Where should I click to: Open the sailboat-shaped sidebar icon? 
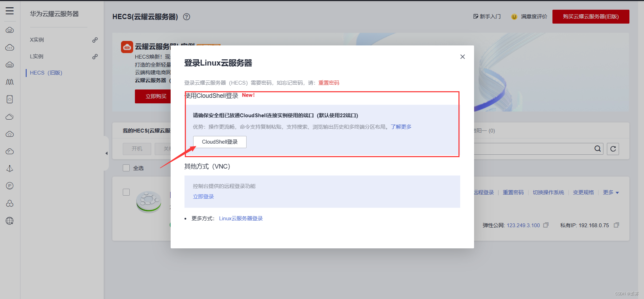pyautogui.click(x=10, y=169)
